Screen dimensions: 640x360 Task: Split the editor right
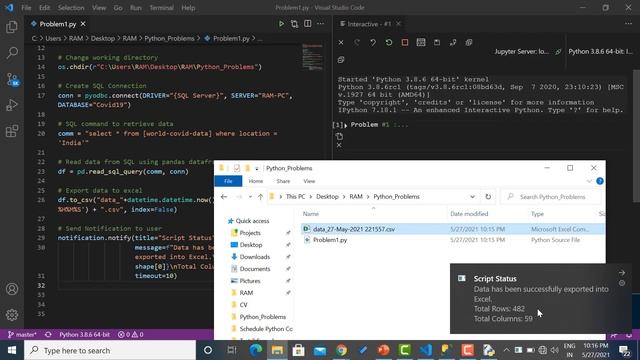tap(307, 24)
